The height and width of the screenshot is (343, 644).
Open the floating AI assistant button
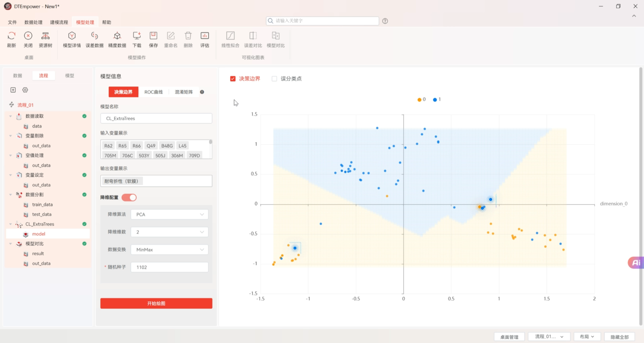click(636, 263)
